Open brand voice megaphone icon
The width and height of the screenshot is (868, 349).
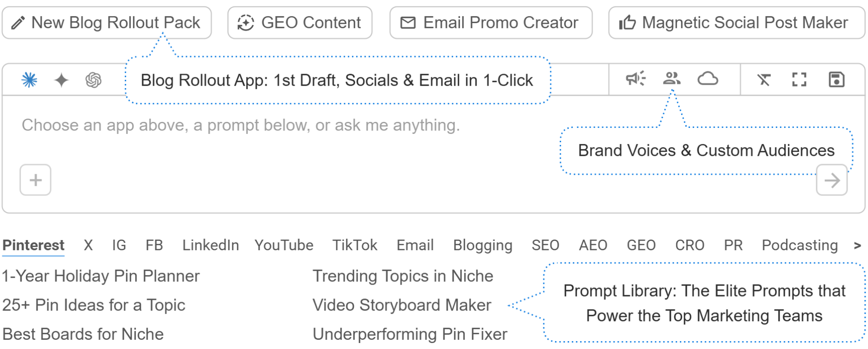635,79
